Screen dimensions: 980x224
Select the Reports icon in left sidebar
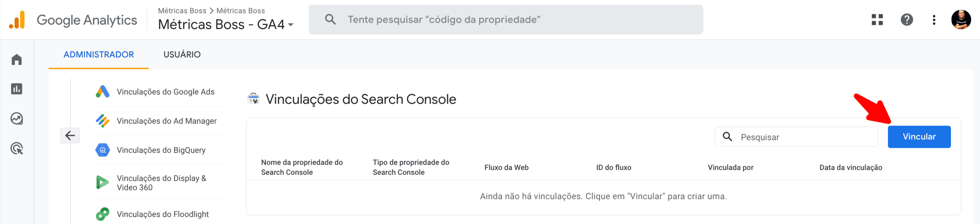[17, 89]
